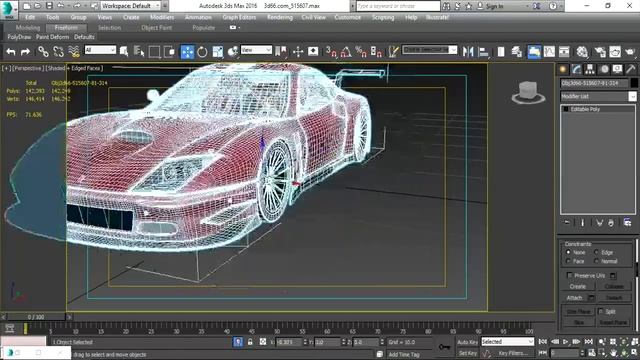Image resolution: width=640 pixels, height=360 pixels.
Task: Toggle the Spinner Snap button
Action: (376, 51)
